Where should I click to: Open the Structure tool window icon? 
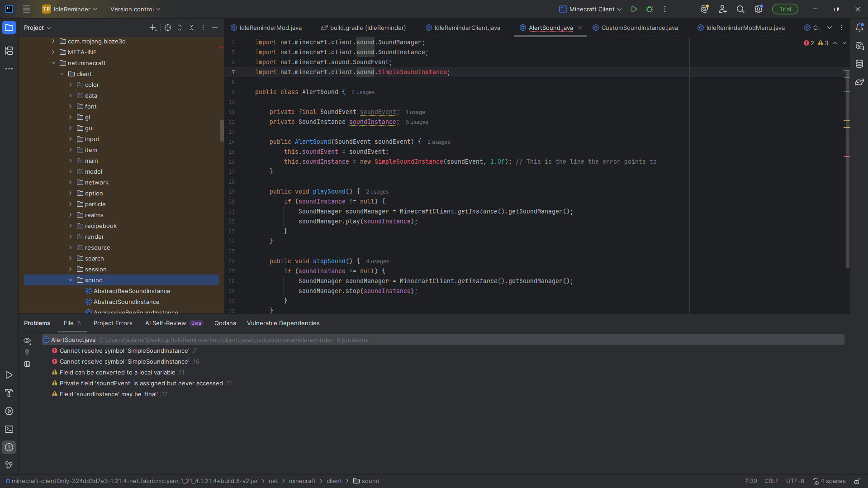[9, 51]
